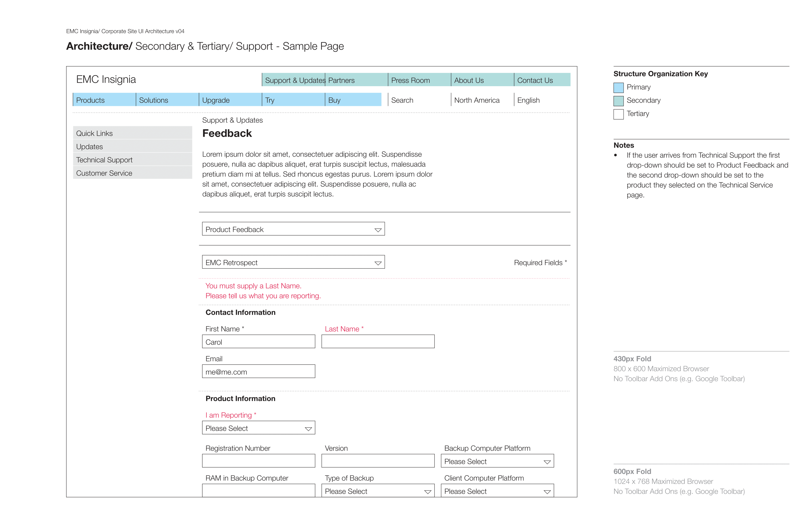Focus the Registration Number field
The height and width of the screenshot is (525, 812).
[x=258, y=461]
